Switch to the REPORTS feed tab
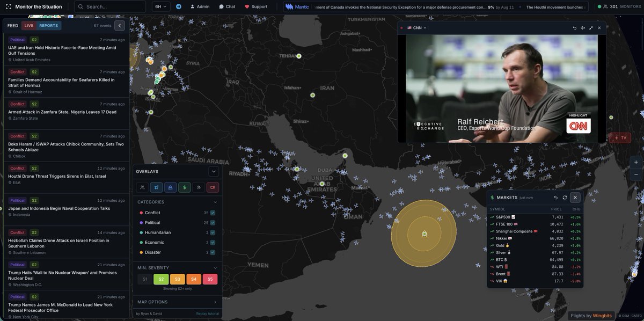Screen dimensions: 644x321 [x=49, y=25]
